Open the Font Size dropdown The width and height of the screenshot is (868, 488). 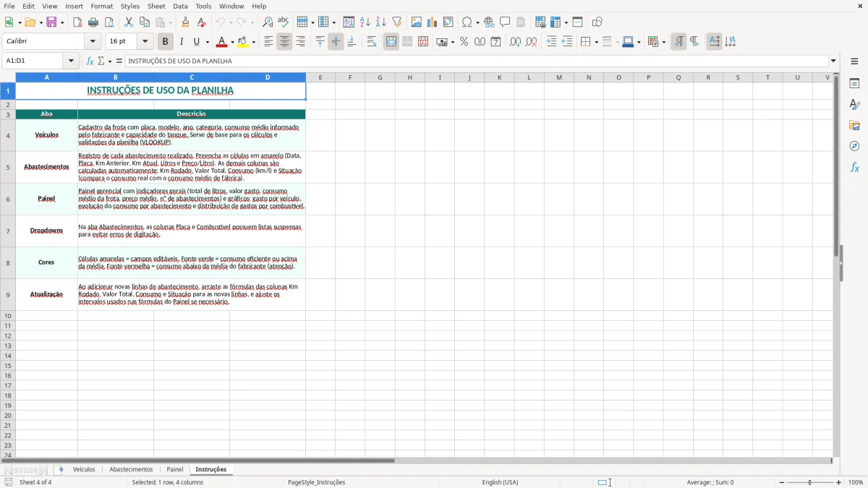145,42
